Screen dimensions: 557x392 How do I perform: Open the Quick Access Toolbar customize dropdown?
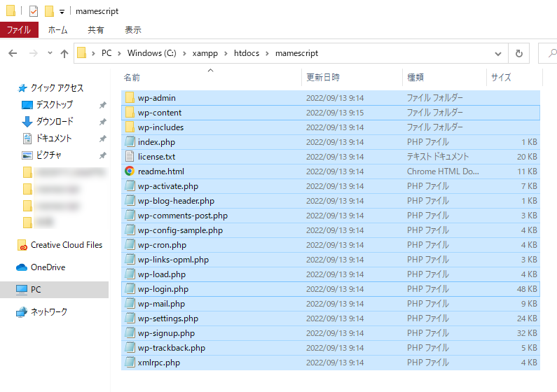coord(62,12)
